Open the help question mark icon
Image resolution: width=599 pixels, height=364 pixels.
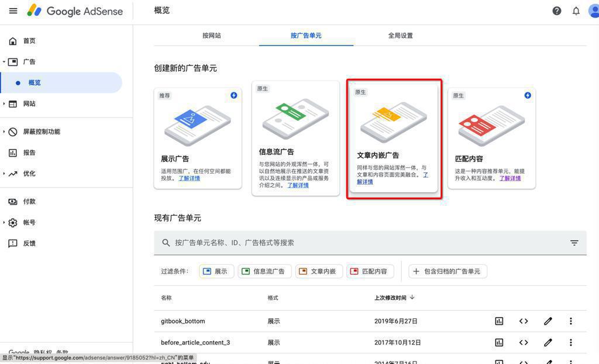click(557, 11)
